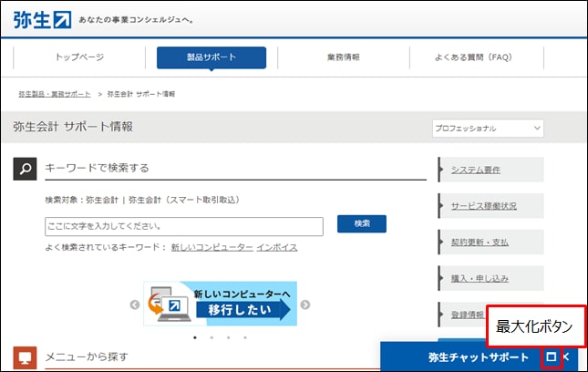Screen dimensions: 588x372
Task: Open the システム要件 sidebar link
Action: [476, 170]
